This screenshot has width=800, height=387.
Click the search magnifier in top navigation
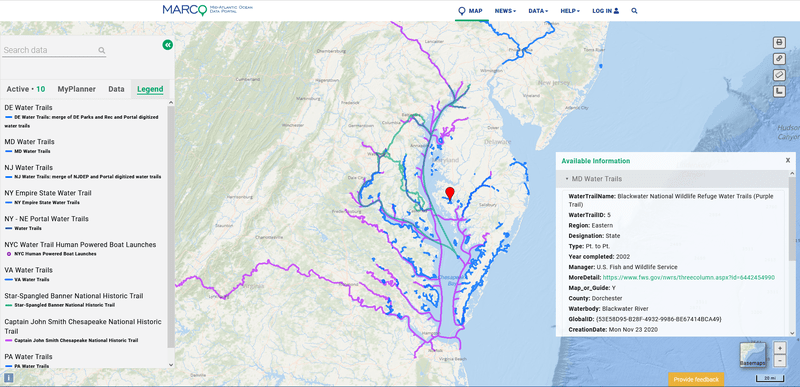click(x=634, y=11)
